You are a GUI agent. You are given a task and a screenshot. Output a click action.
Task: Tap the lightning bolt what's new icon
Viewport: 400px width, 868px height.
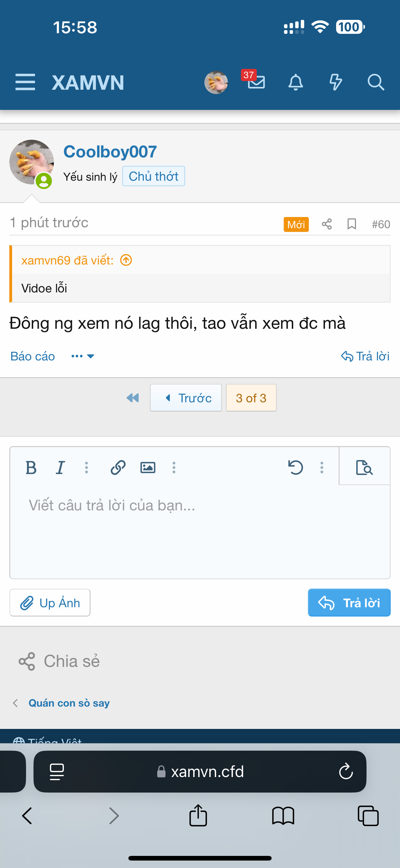tap(336, 82)
